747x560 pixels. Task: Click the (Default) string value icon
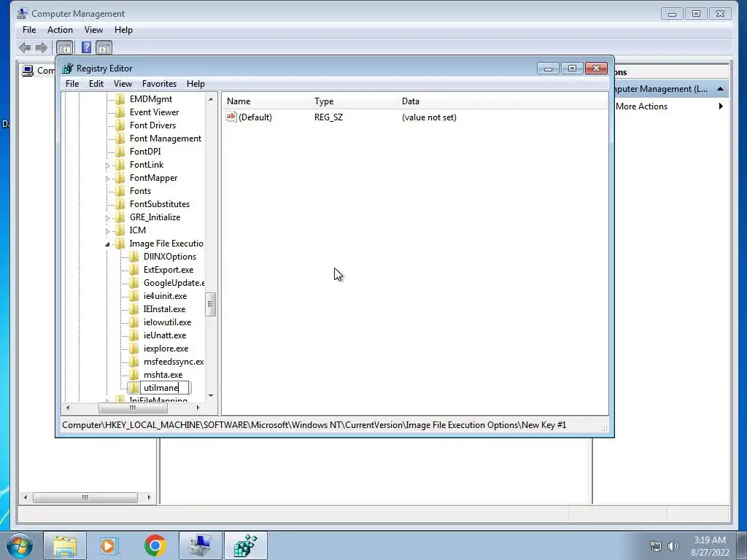[x=231, y=117]
